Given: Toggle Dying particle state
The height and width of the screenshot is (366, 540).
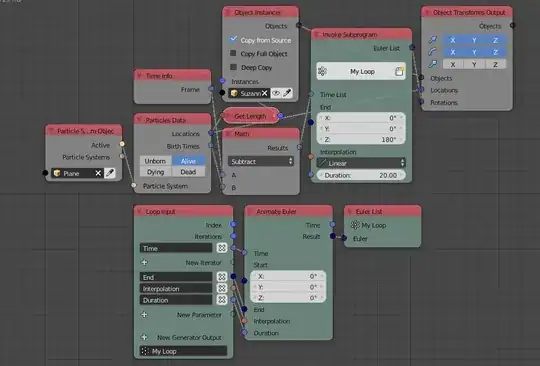Looking at the screenshot, I should click(x=155, y=172).
